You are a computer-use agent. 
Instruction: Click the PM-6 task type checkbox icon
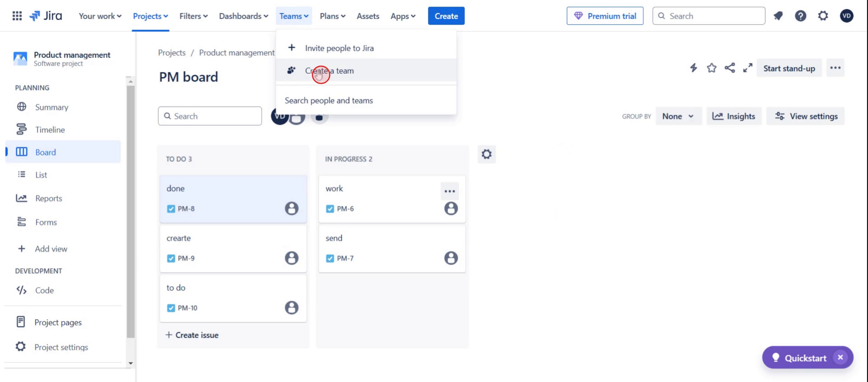330,209
